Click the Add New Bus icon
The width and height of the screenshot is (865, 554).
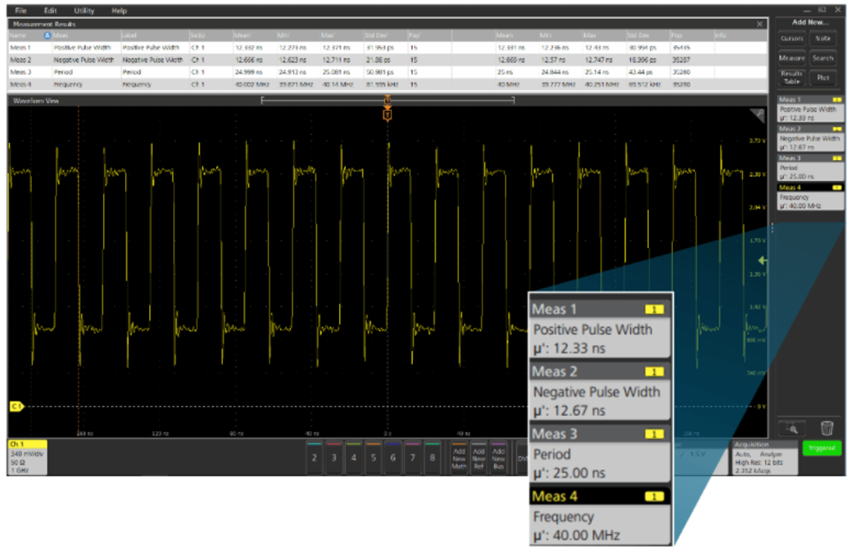coord(497,458)
